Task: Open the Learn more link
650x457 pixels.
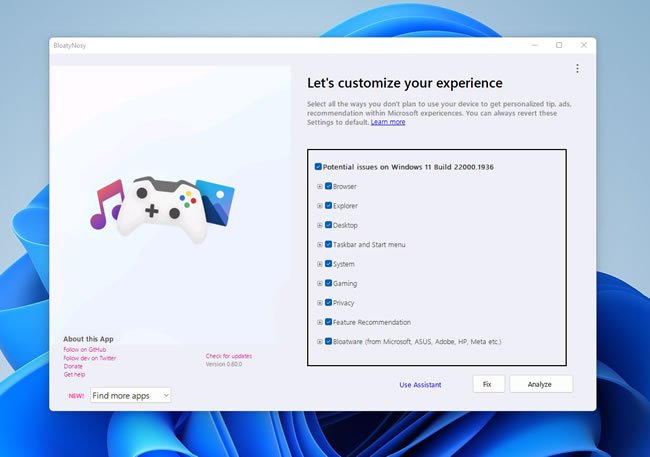Action: click(388, 122)
